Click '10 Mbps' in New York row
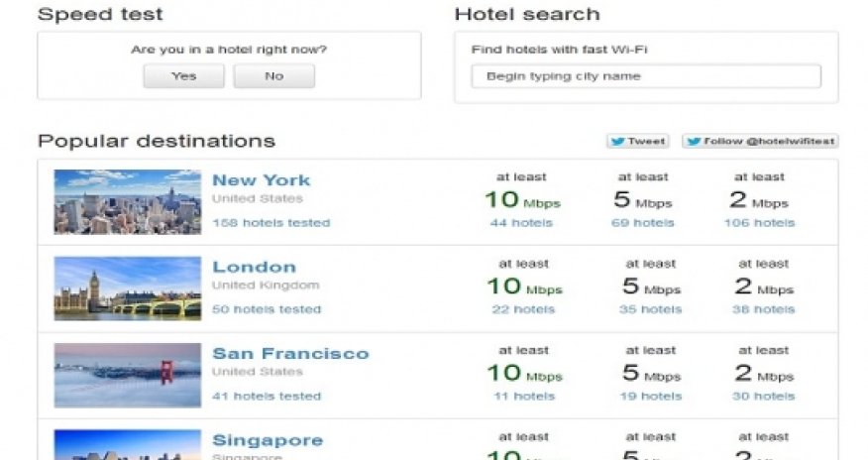The image size is (868, 460). pyautogui.click(x=522, y=200)
